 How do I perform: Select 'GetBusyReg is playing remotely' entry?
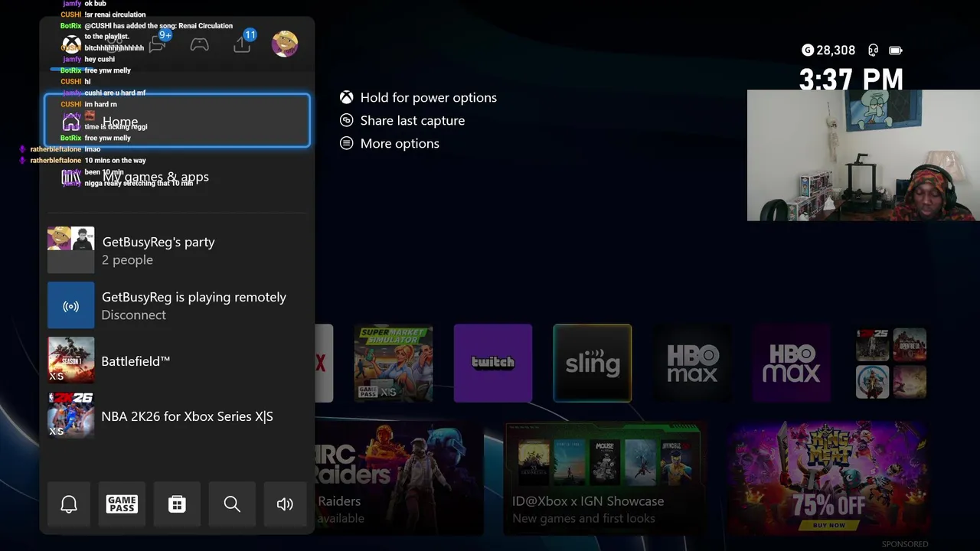pyautogui.click(x=177, y=305)
